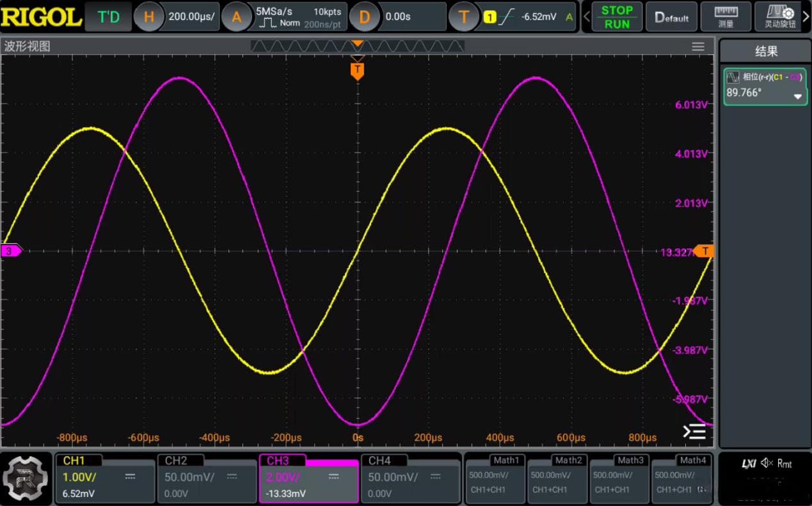Click the phase measurement waveform icon
This screenshot has width=812, height=506.
733,77
